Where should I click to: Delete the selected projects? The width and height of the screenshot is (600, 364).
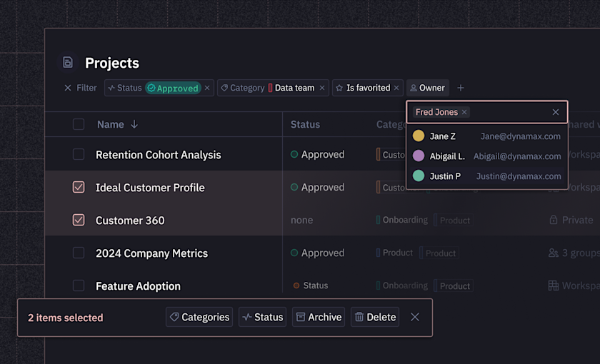coord(375,317)
